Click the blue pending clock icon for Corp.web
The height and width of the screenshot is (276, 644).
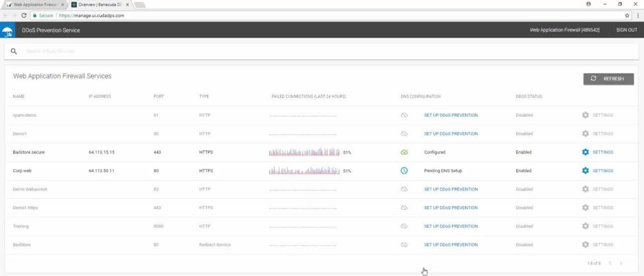[404, 171]
